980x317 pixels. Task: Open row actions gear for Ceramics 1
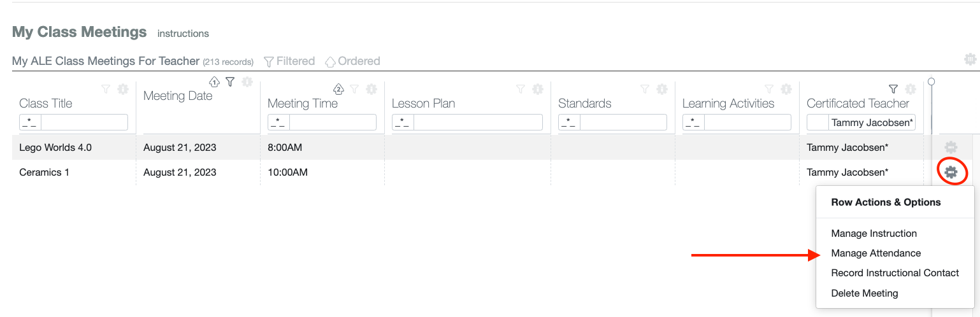[951, 172]
